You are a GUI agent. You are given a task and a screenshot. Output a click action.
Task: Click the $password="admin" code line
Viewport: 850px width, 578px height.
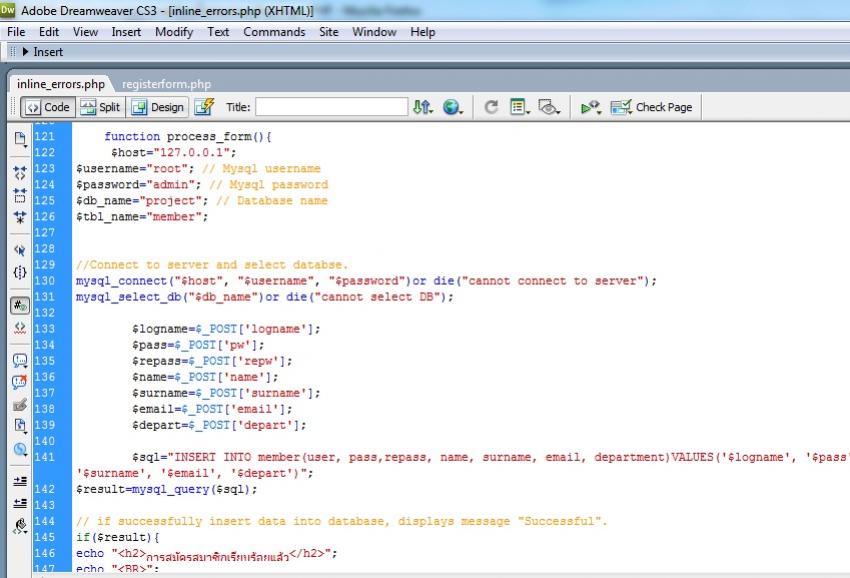(x=202, y=184)
